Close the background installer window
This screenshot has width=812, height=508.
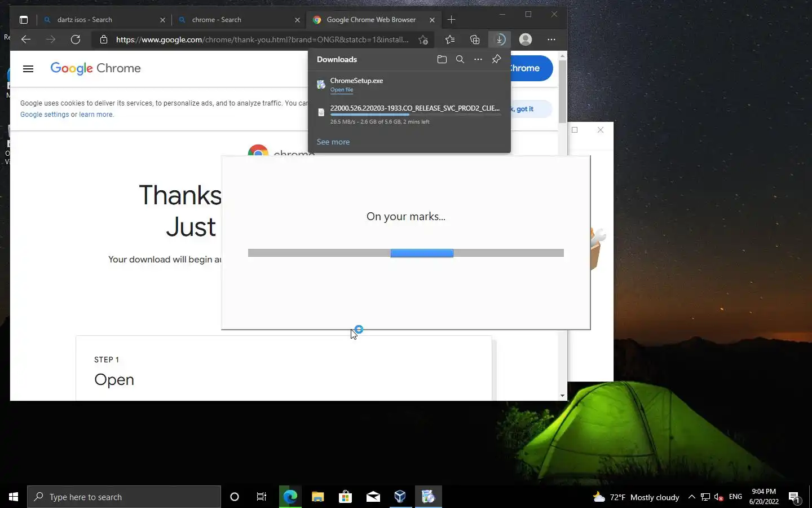click(x=601, y=130)
